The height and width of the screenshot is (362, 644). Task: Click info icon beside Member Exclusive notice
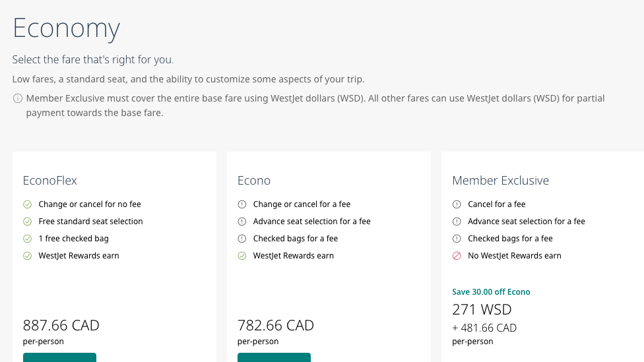17,98
